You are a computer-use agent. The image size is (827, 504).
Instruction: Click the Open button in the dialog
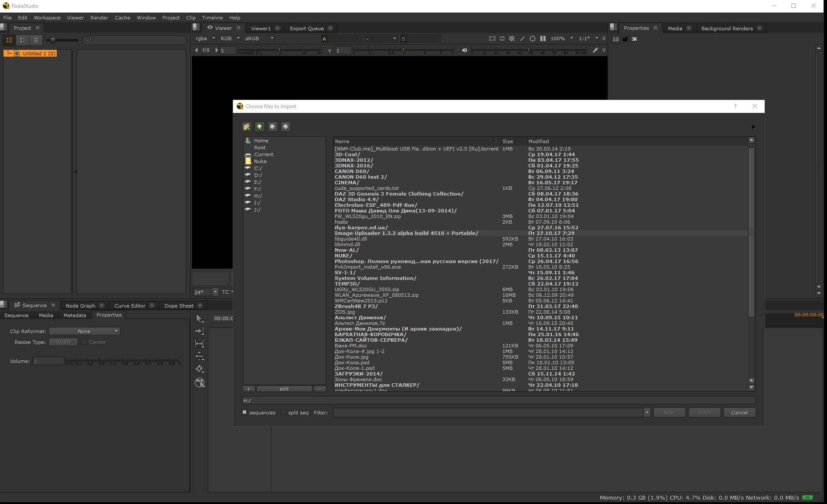[x=704, y=413]
